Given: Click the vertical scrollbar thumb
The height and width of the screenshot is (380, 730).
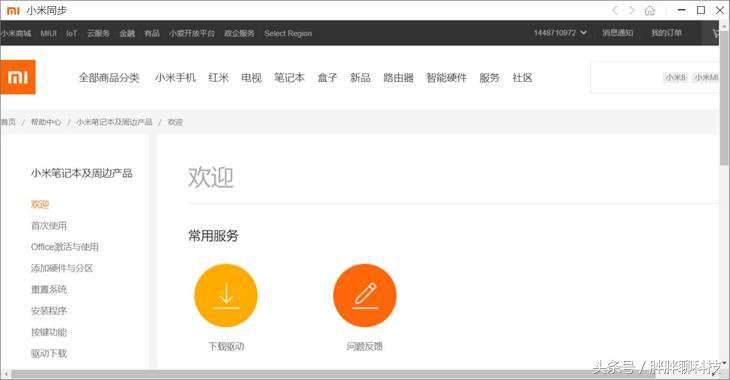Looking at the screenshot, I should tap(724, 98).
